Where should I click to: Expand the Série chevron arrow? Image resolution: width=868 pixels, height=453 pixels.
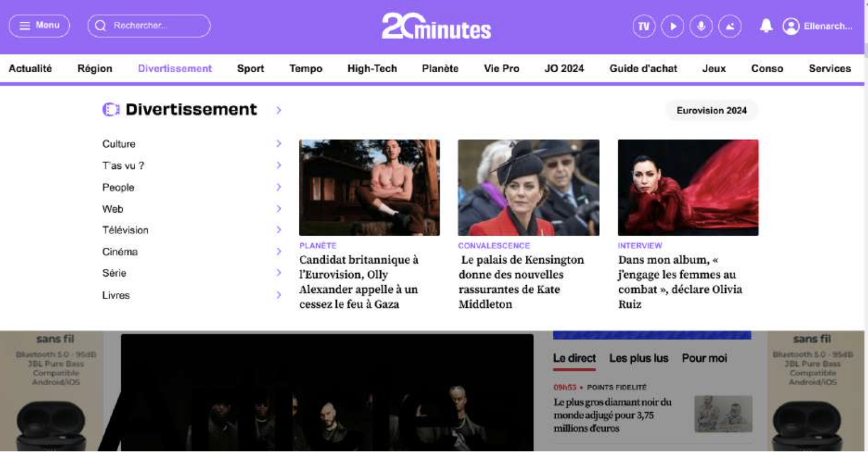279,273
